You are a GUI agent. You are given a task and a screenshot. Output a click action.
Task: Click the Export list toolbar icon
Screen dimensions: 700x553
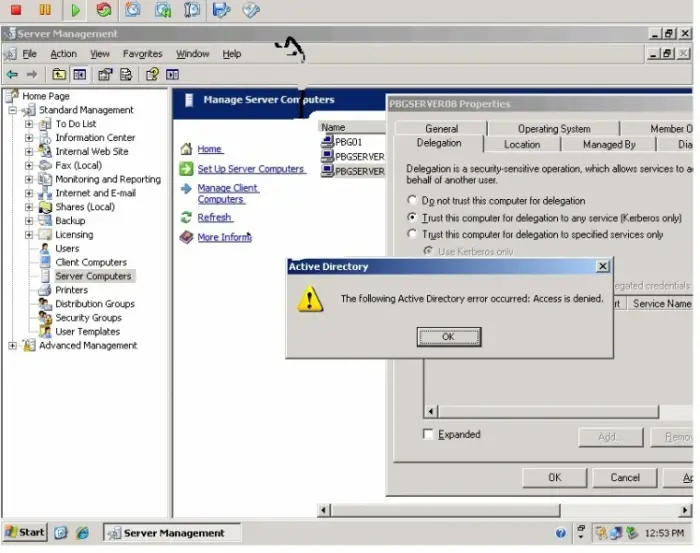pos(126,75)
